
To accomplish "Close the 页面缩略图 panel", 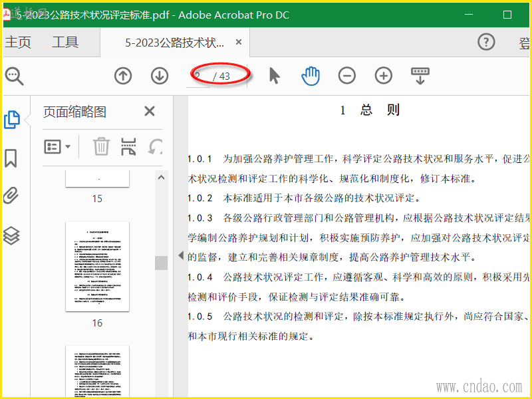I will [150, 111].
